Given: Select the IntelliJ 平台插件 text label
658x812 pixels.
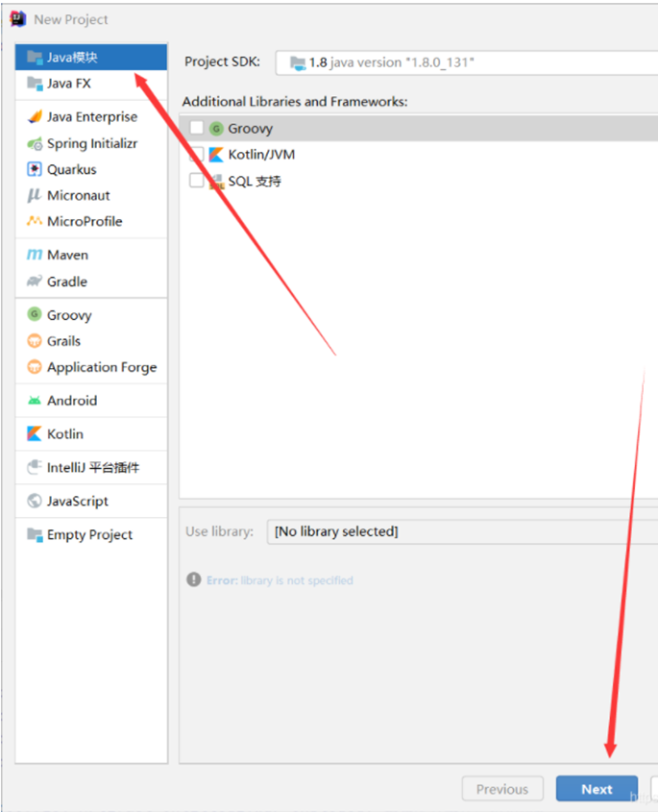Looking at the screenshot, I should click(x=93, y=468).
